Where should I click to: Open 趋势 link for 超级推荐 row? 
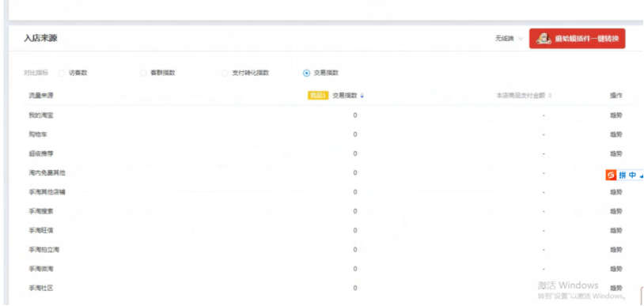click(616, 153)
